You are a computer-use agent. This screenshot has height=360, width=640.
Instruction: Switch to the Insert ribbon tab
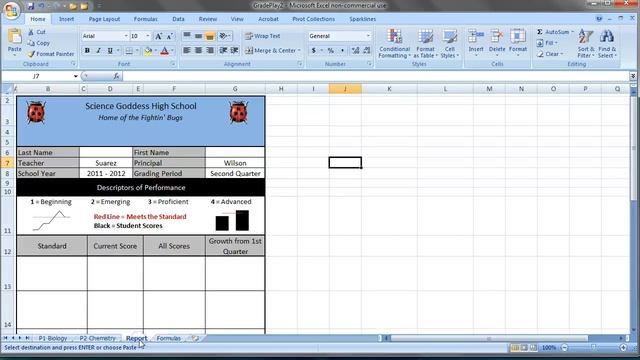point(66,19)
